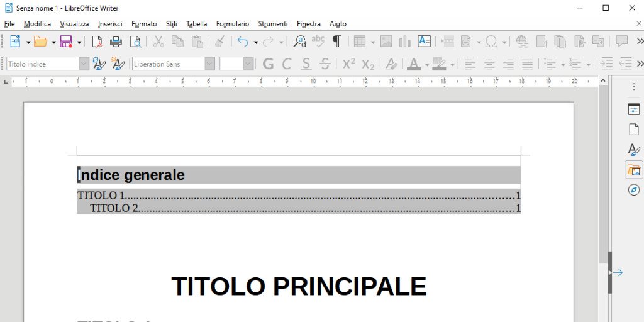The image size is (644, 322).
Task: Click the Cut scissors icon
Action: pyautogui.click(x=158, y=42)
